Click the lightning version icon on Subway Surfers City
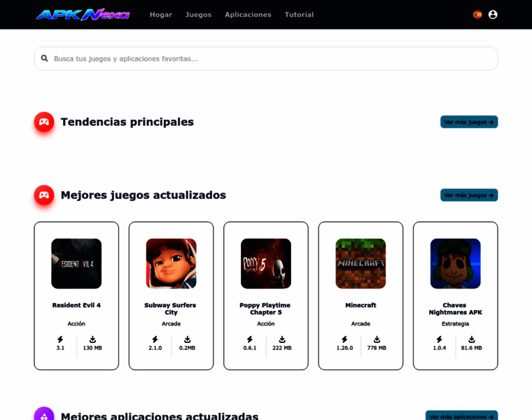 [x=155, y=339]
